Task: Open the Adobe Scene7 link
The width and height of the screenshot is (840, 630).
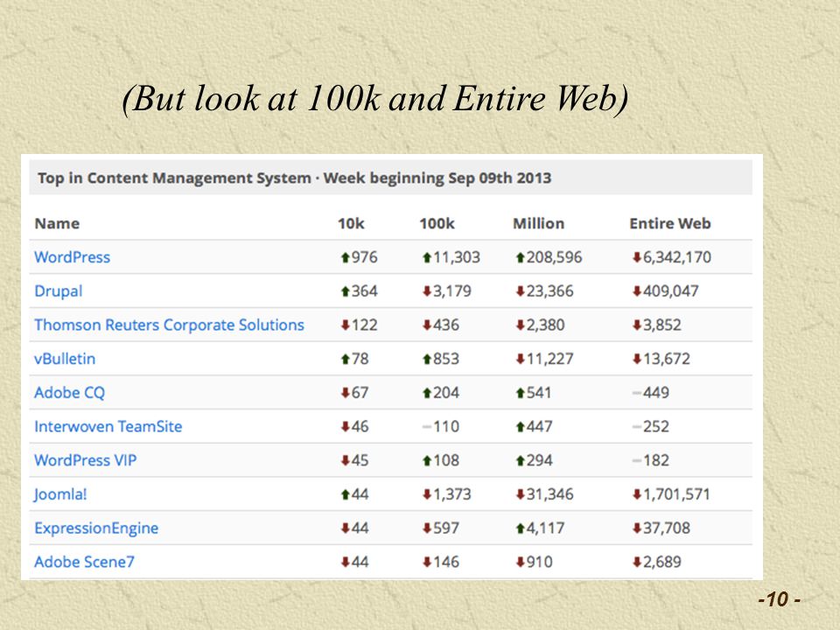Action: tap(84, 562)
